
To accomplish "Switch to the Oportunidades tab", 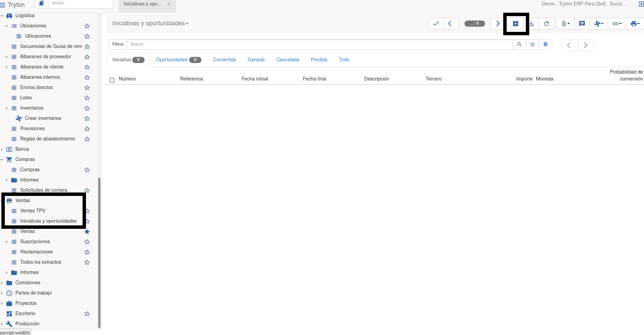I will 172,60.
